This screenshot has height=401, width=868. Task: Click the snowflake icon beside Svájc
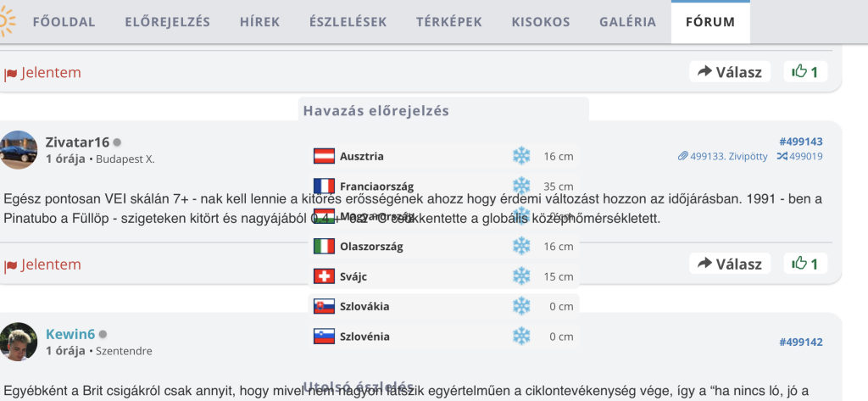pyautogui.click(x=521, y=276)
